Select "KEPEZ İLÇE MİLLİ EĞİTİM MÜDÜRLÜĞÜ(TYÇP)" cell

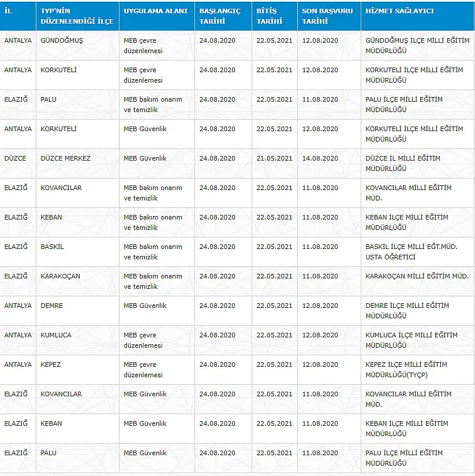(x=417, y=370)
